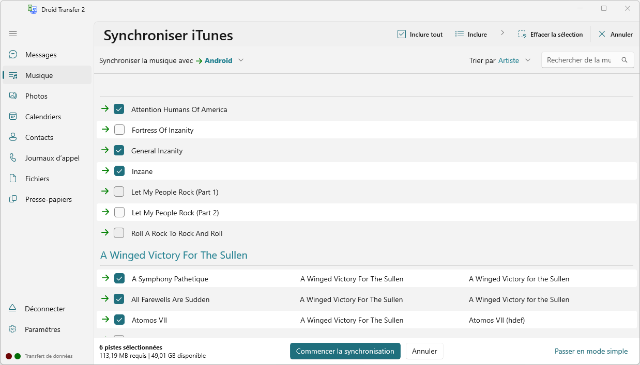The width and height of the screenshot is (640, 365).
Task: Check Let My People Rock (Part 2)
Action: pyautogui.click(x=119, y=212)
